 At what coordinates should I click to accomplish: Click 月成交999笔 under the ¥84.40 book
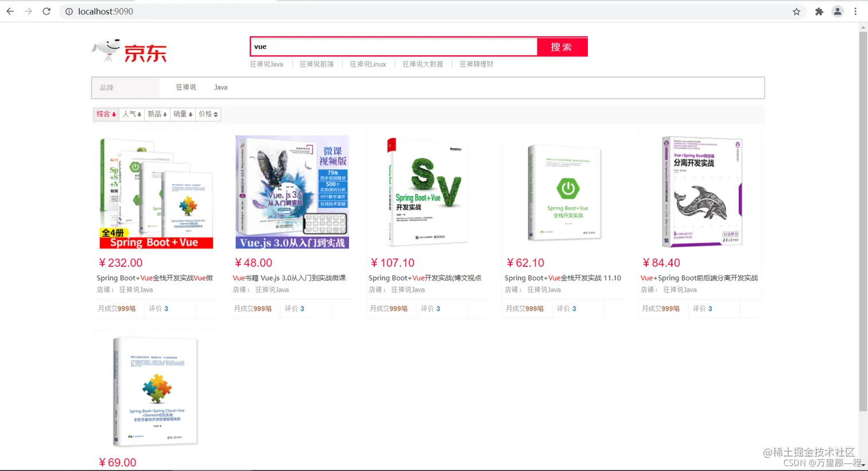[661, 309]
